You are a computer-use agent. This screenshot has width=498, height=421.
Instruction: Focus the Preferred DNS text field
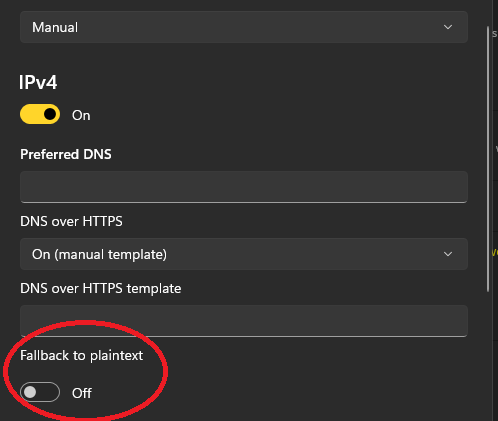244,187
